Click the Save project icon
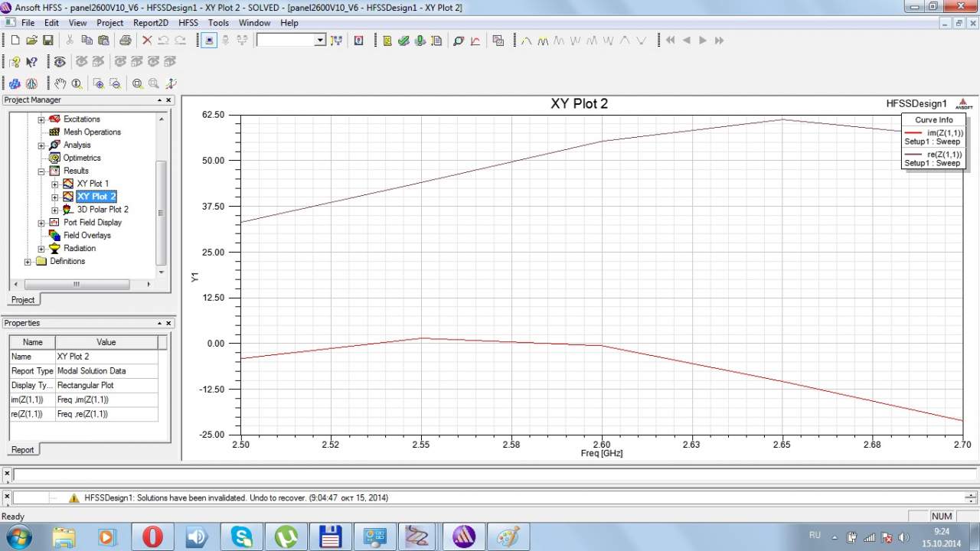This screenshot has width=980, height=551. pos(47,41)
